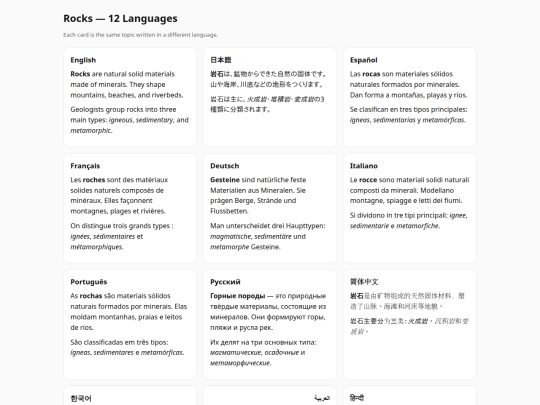
Task: Click the bold word "rocce" in Italian card
Action: pyautogui.click(x=368, y=180)
